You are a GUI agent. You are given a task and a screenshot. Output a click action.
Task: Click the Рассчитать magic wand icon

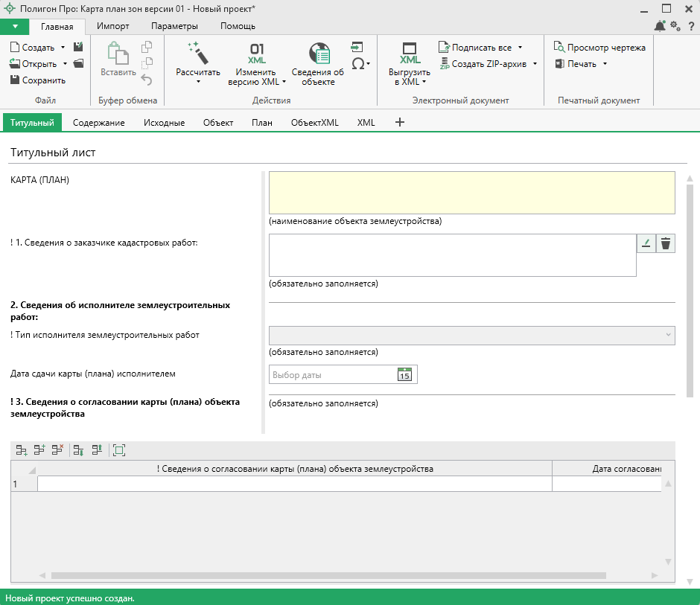click(x=197, y=54)
